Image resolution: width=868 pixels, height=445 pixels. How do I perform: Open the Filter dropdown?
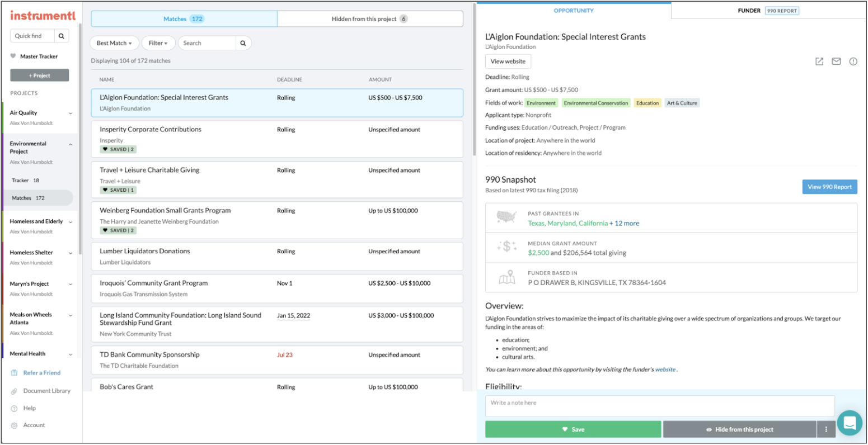158,43
